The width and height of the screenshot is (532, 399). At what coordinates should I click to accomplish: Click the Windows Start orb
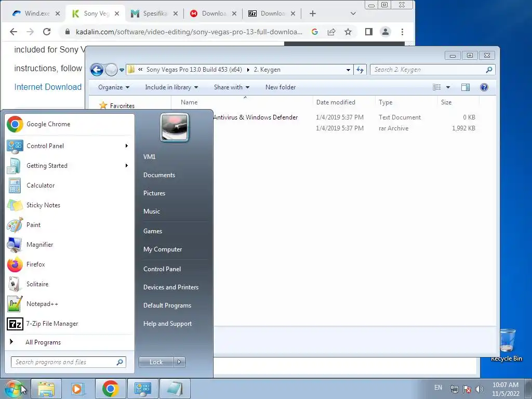pos(14,389)
